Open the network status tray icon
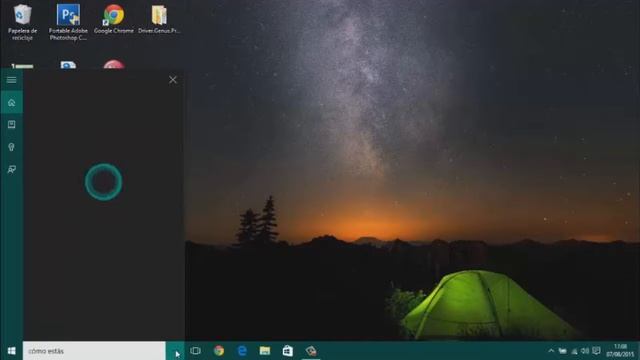The height and width of the screenshot is (360, 640). coord(574,351)
